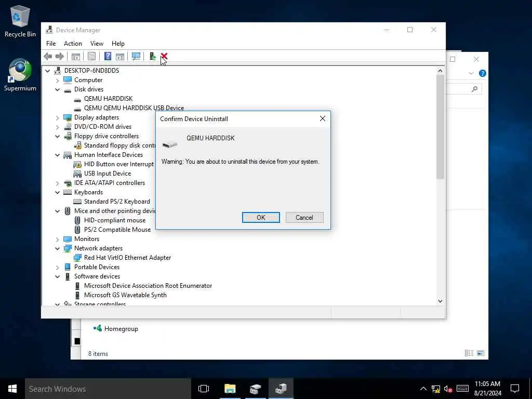Image resolution: width=532 pixels, height=399 pixels.
Task: Open the View menu
Action: click(97, 44)
